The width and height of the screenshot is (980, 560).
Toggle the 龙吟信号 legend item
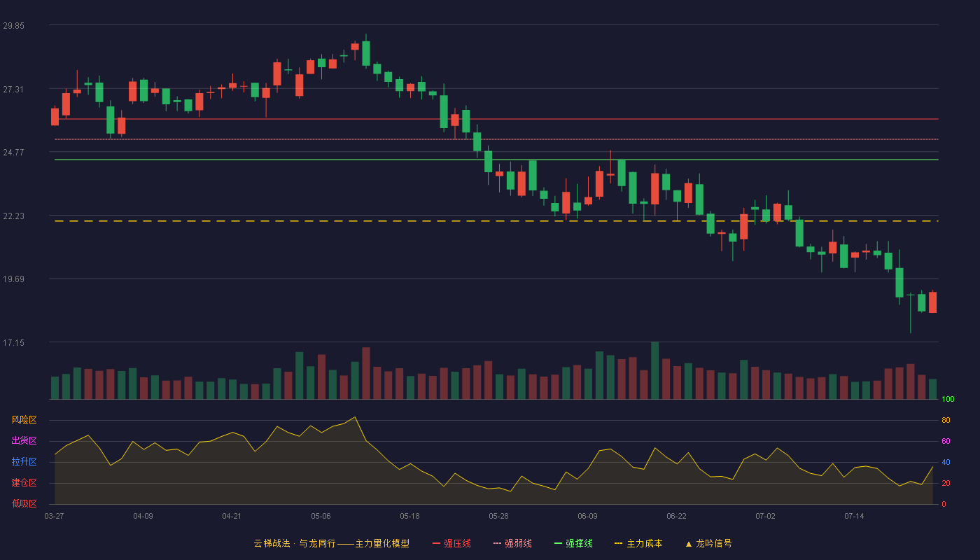(x=708, y=543)
